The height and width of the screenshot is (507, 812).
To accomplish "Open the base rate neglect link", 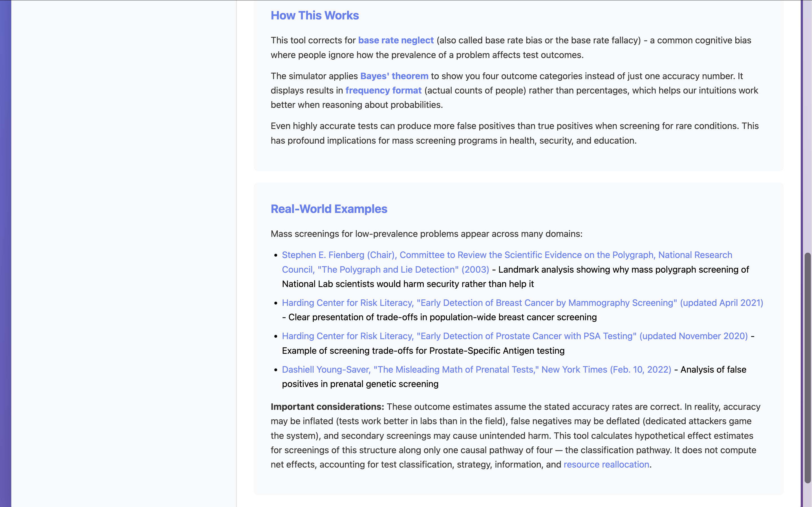I will tap(396, 40).
